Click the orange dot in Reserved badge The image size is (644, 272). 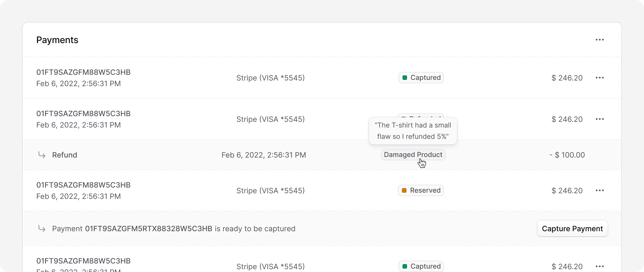tap(404, 190)
